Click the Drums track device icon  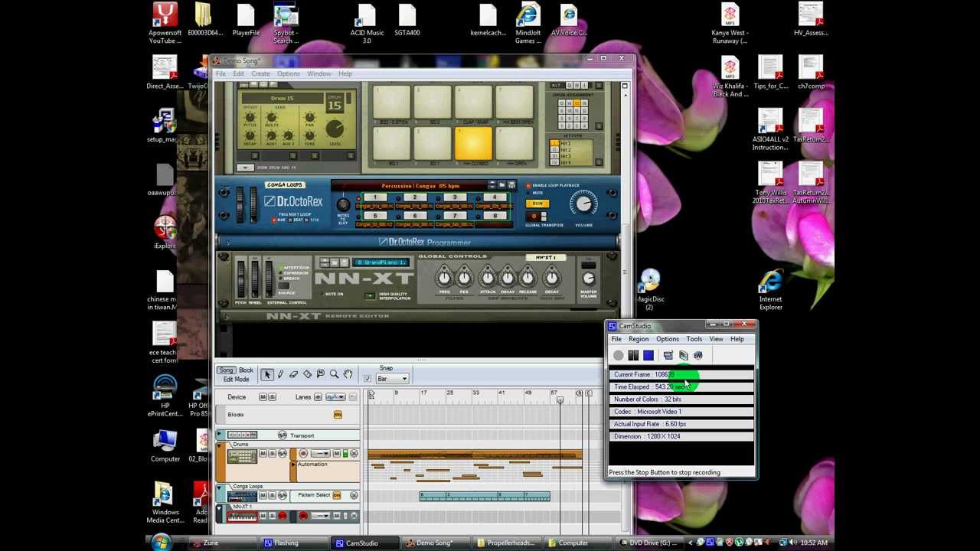tap(242, 457)
